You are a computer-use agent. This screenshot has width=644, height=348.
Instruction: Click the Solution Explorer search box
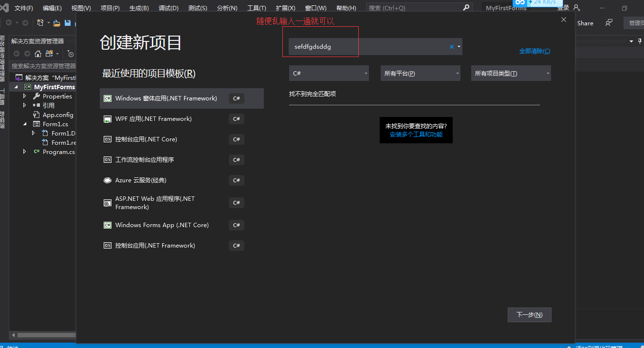tap(43, 66)
